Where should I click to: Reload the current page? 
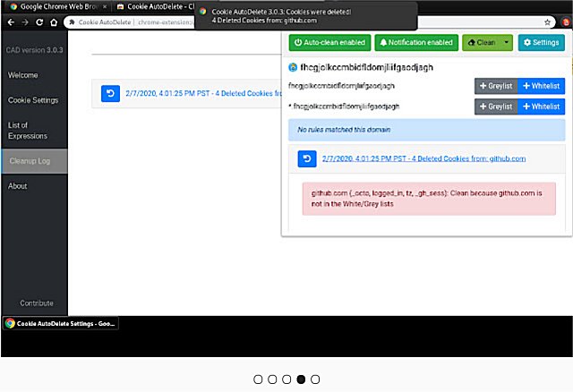pos(39,22)
